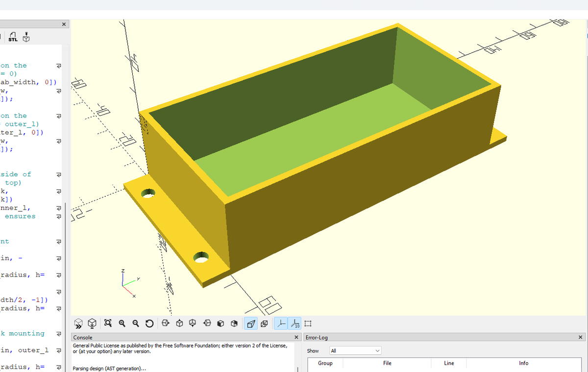Toggle Orthogonal projection
The height and width of the screenshot is (372, 588).
264,323
